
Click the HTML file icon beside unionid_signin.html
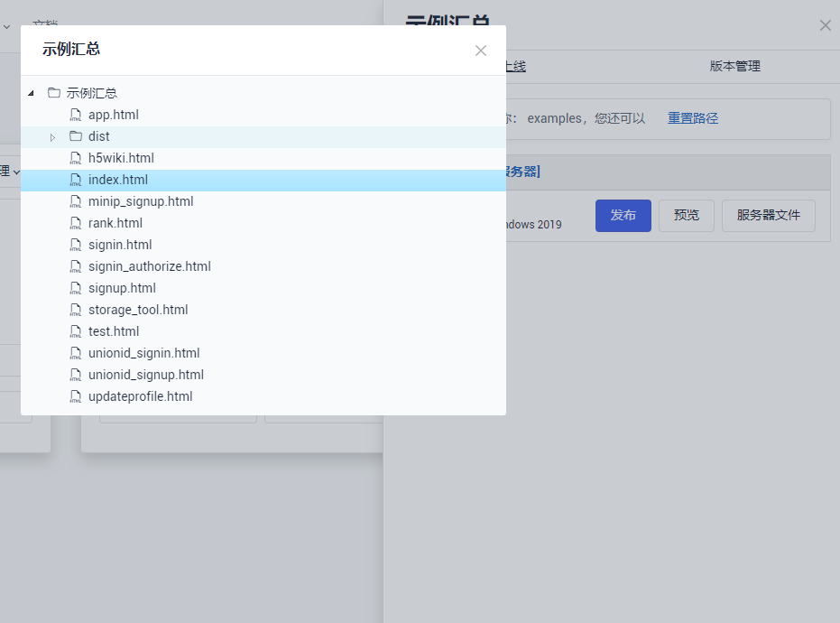(76, 353)
